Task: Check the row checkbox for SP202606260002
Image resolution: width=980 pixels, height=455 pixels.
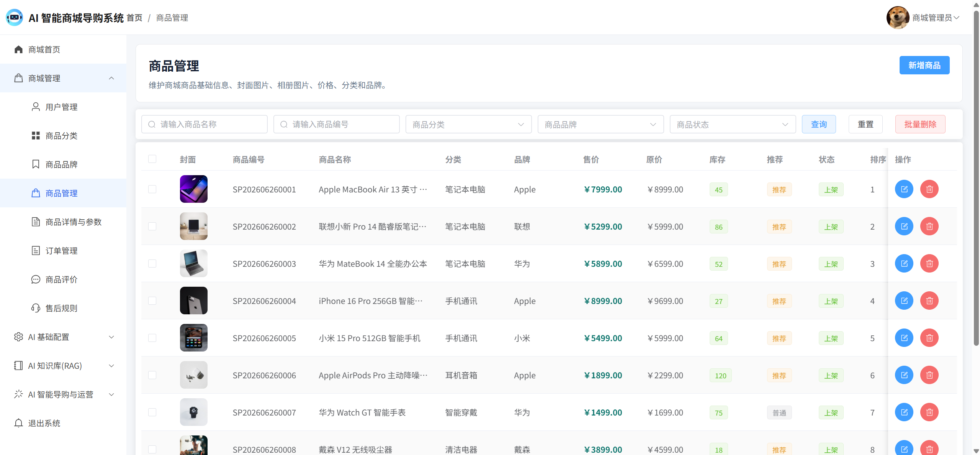Action: click(152, 227)
